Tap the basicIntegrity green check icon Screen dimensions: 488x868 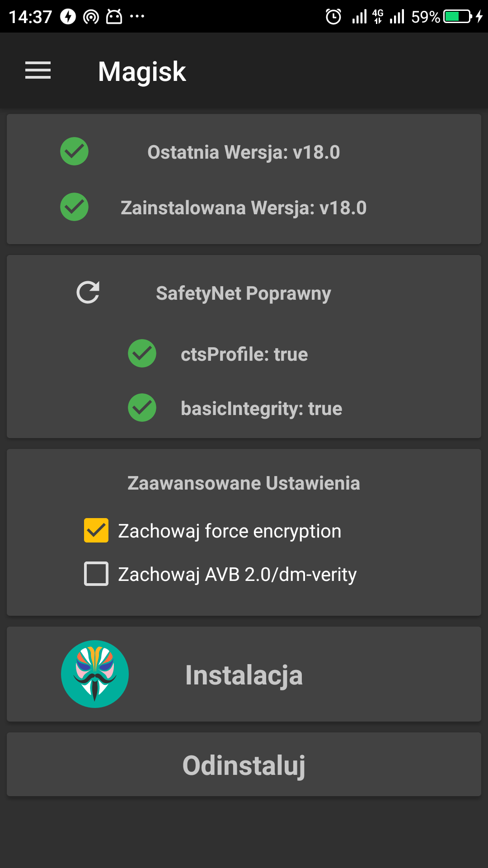[142, 408]
